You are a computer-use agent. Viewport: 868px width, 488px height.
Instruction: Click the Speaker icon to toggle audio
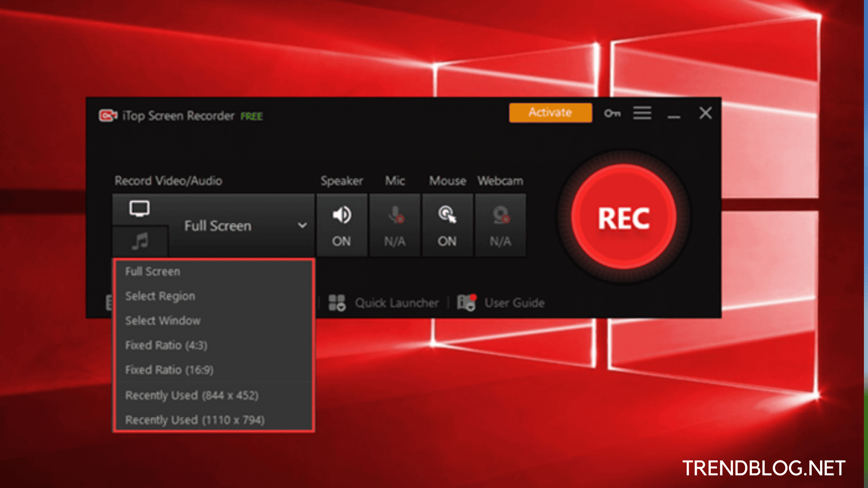(341, 215)
